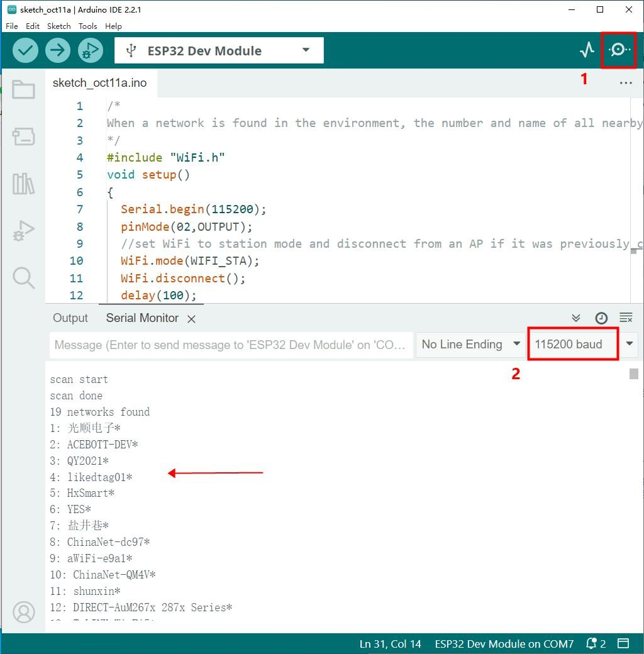Start debugging with the debug button

point(90,50)
